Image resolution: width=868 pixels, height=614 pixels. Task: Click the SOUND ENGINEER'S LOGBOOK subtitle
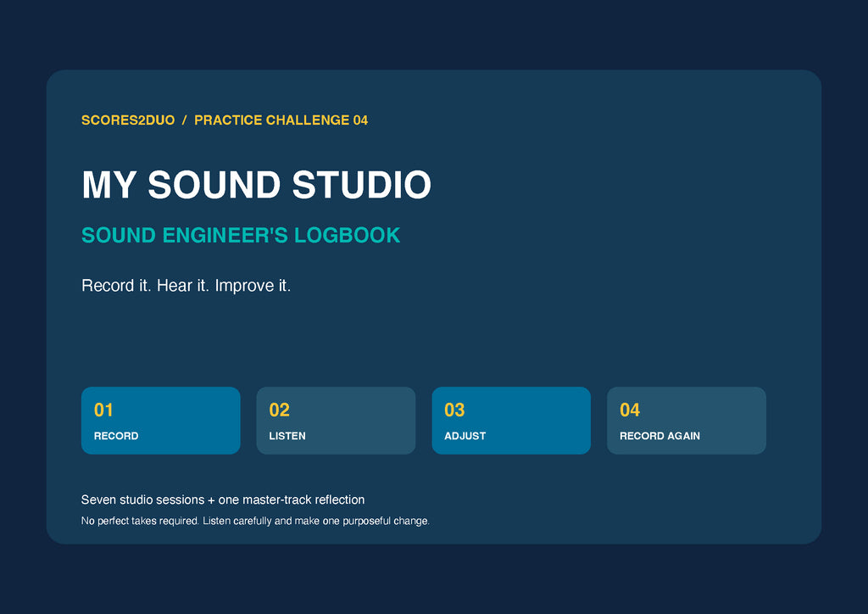(x=241, y=235)
